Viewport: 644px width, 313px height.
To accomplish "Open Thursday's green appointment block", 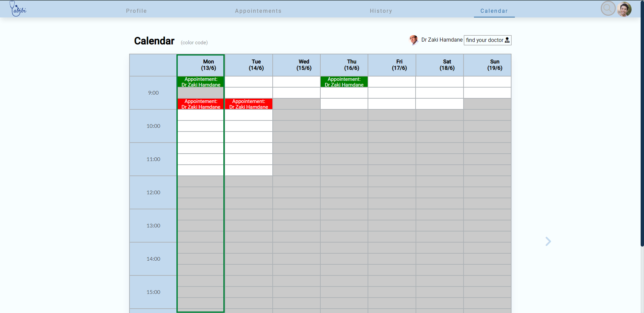I will pos(344,82).
